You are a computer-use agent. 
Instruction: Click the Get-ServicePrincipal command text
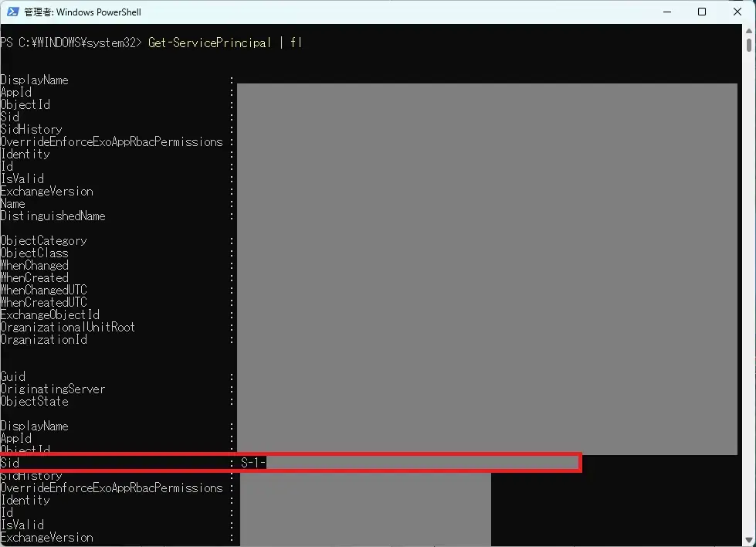tap(209, 42)
